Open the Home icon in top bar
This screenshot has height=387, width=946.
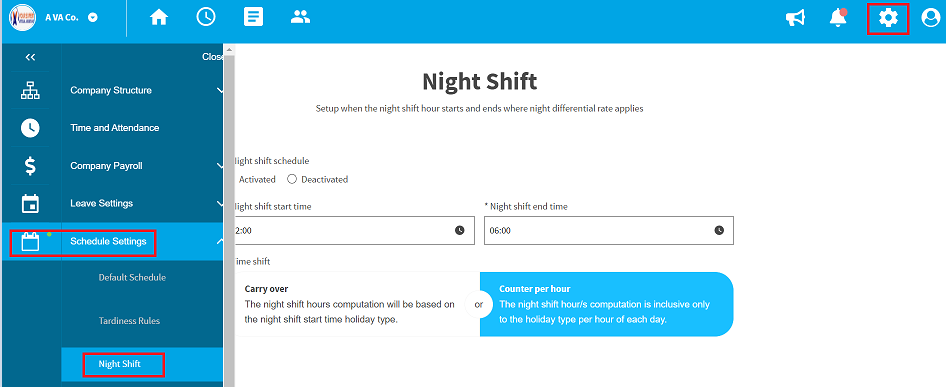coord(159,18)
